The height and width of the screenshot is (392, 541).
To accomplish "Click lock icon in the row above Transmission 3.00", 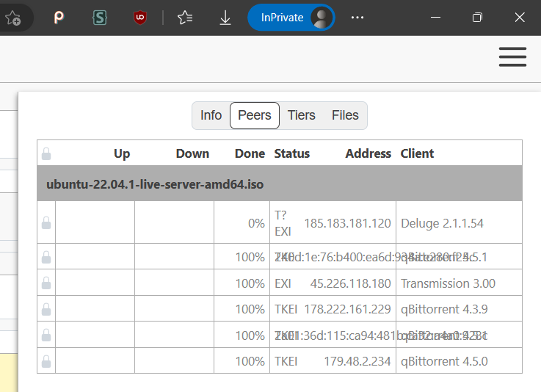I will tap(46, 257).
